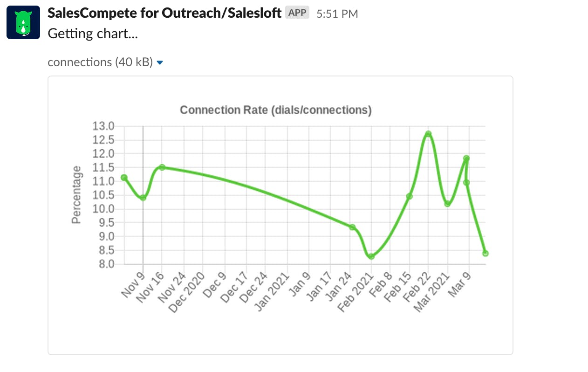Open the 5:51 PM message timestamp
588x372 pixels.
point(337,14)
